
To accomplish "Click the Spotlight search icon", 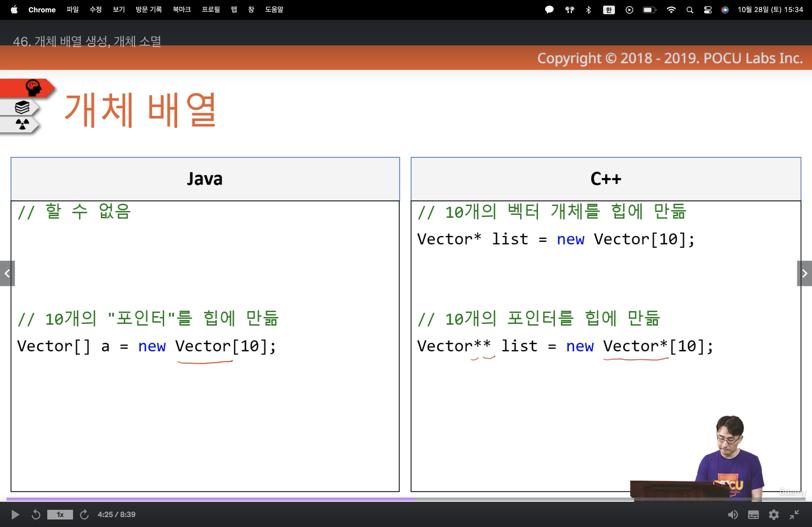I will tap(690, 10).
